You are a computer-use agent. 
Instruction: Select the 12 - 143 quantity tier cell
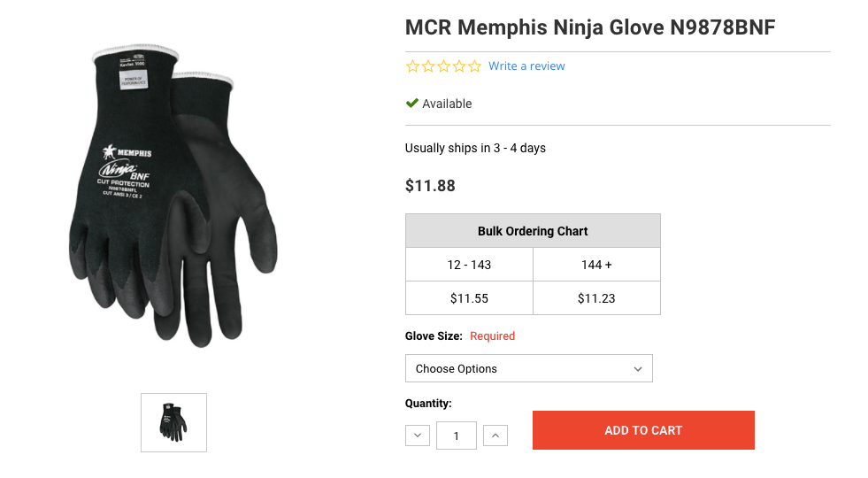coord(469,265)
